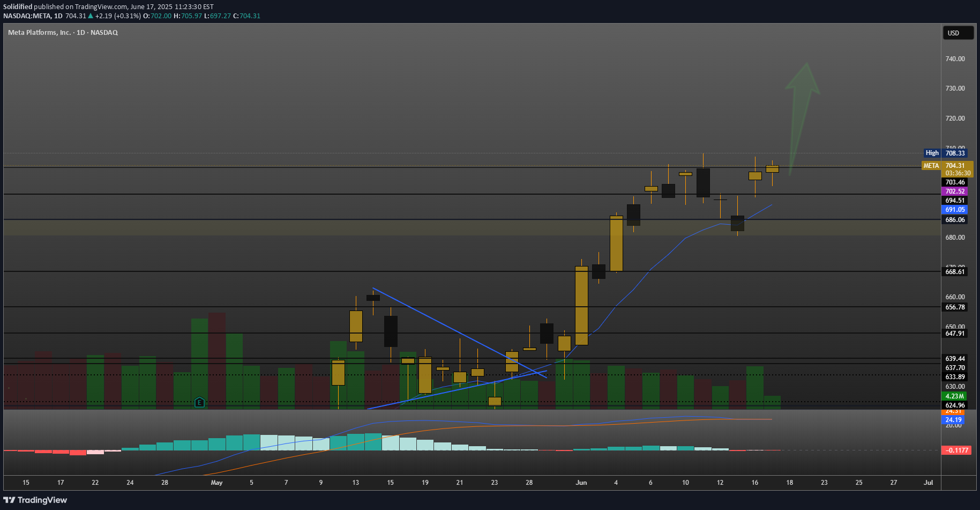Select the blue 691.05 moving average tag

(x=954, y=210)
